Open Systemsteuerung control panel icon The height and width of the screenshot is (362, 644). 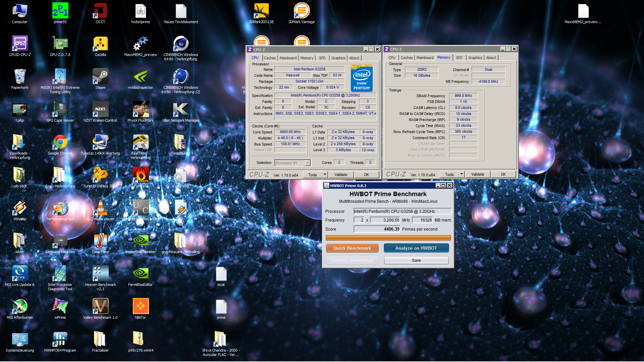tap(20, 342)
